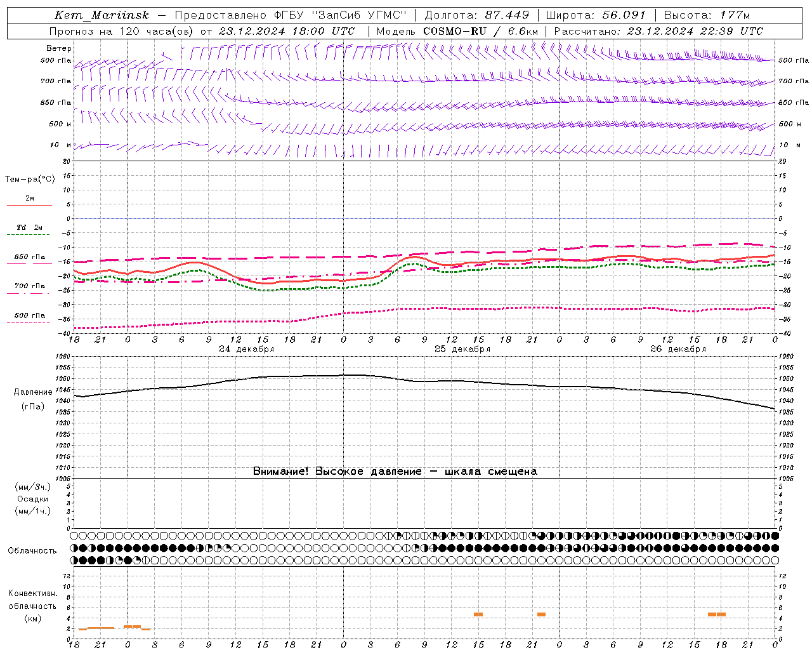Select the Конвективн. облачность label

pyautogui.click(x=32, y=600)
